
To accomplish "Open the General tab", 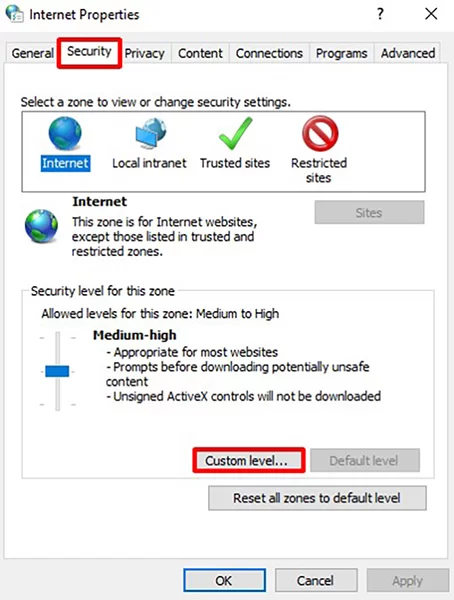I will [32, 53].
